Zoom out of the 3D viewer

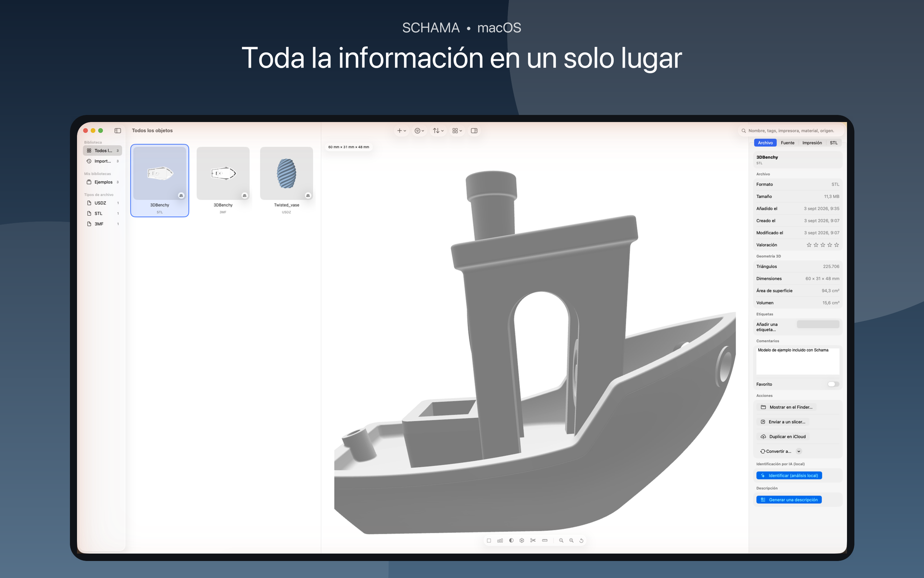point(561,540)
